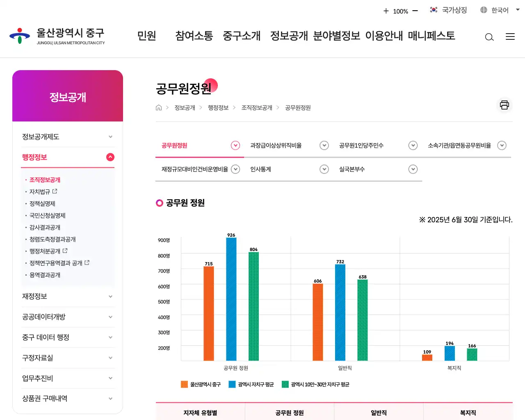This screenshot has height=420, width=525.
Task: Select 정책실명제 in the sidebar menu
Action: click(x=42, y=203)
